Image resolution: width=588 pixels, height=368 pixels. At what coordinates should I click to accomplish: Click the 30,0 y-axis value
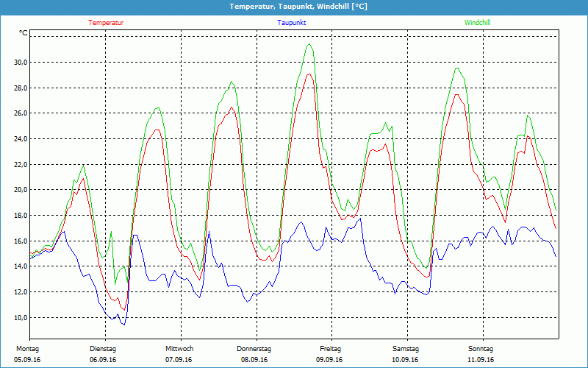(x=21, y=63)
